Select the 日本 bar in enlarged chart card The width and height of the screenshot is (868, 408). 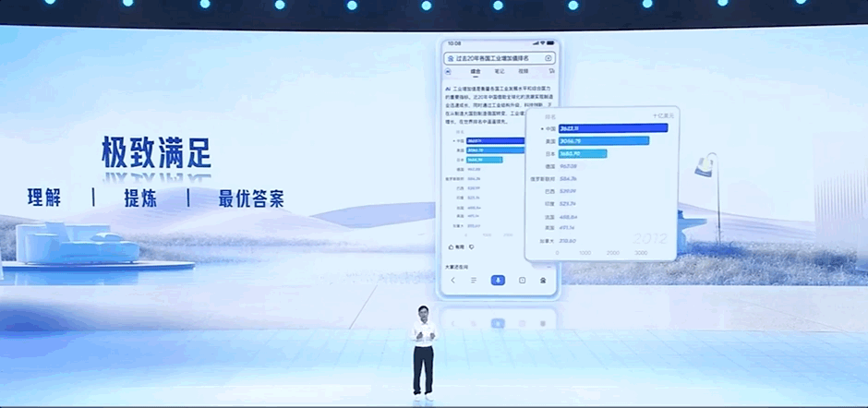[583, 154]
